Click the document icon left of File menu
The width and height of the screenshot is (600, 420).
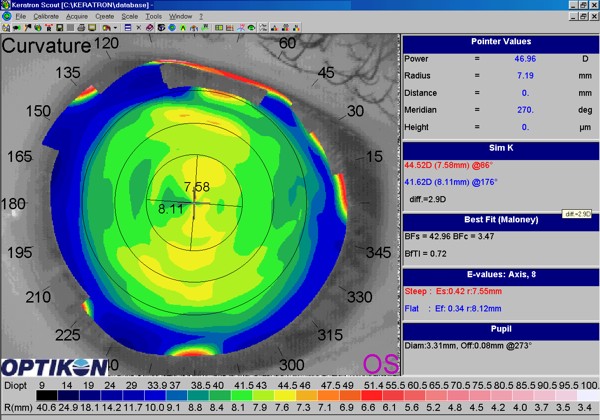(x=6, y=17)
